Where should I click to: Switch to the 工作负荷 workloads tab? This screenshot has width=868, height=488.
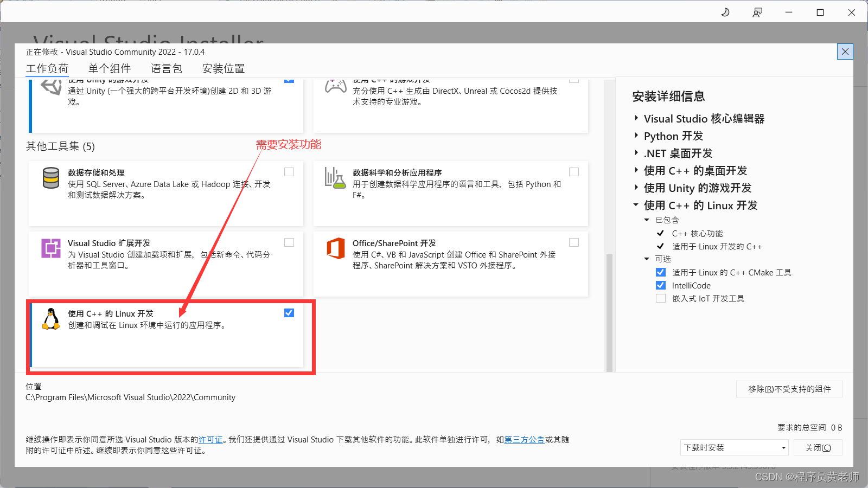[47, 68]
